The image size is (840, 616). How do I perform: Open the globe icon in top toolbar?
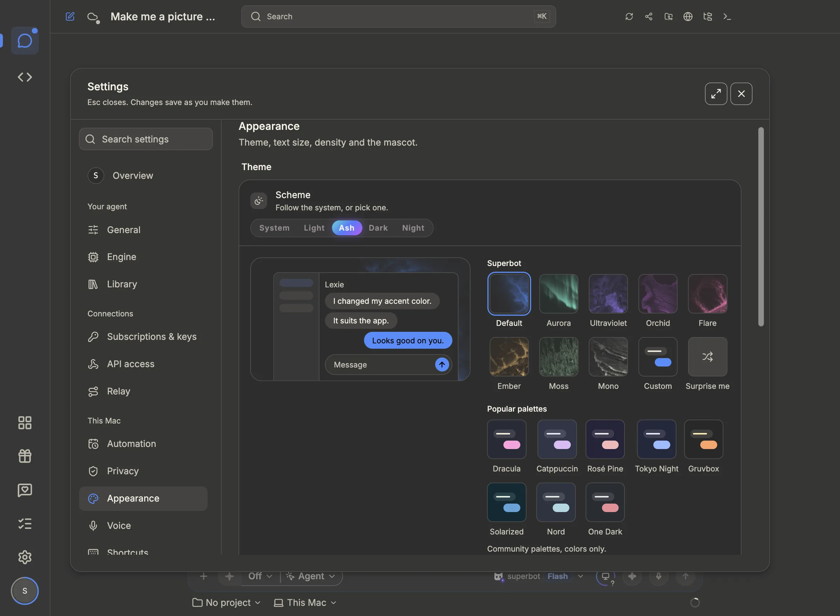pyautogui.click(x=688, y=16)
